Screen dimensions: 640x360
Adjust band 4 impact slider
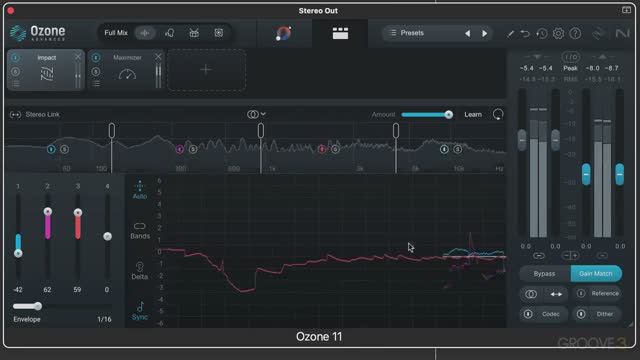107,236
